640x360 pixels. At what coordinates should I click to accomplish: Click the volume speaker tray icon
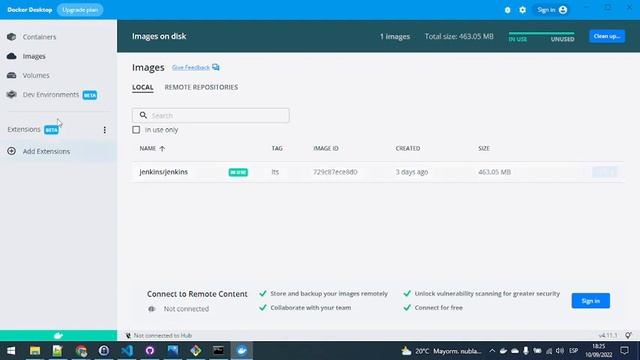coord(560,351)
